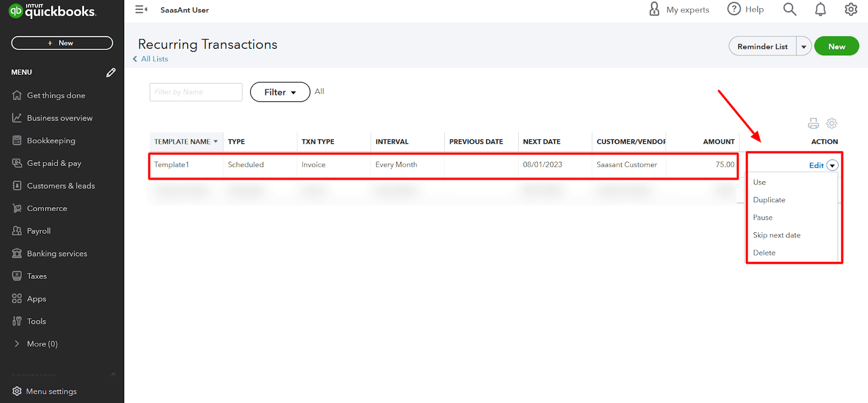Edit the menu with pencil icon
The image size is (868, 403).
tap(111, 72)
